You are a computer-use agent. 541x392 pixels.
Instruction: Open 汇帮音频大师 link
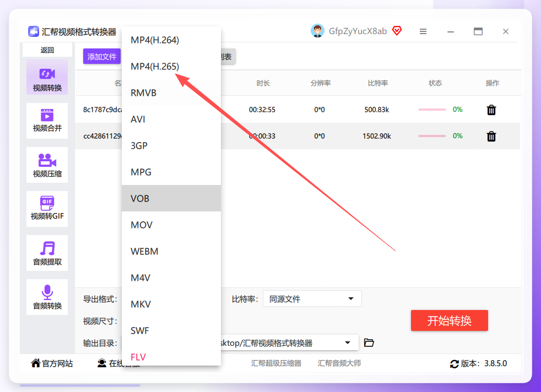point(339,363)
